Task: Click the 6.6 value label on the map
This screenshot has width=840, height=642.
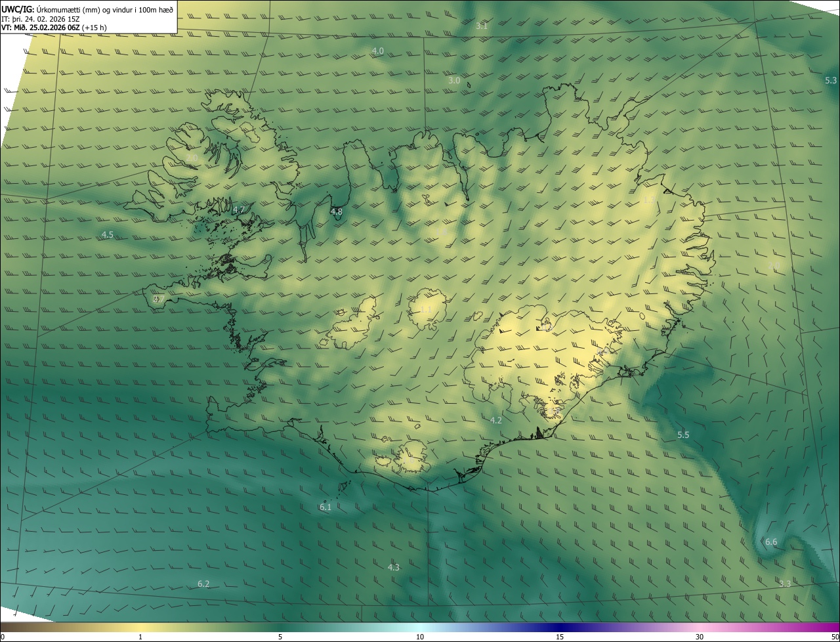Action: [771, 542]
